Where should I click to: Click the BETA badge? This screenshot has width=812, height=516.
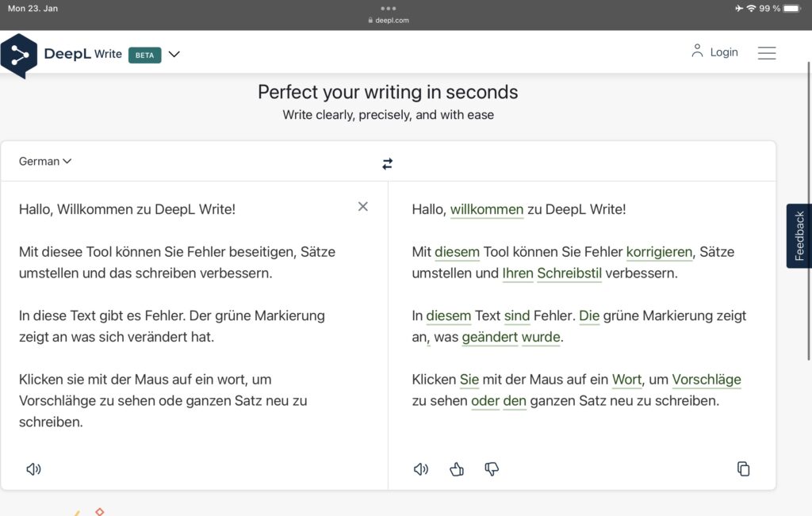[144, 55]
